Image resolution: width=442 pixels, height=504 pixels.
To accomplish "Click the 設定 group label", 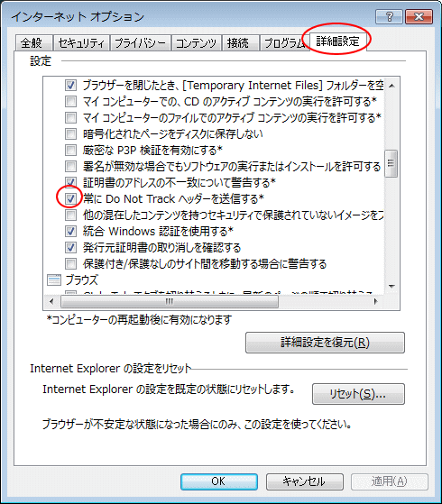I will click(41, 60).
